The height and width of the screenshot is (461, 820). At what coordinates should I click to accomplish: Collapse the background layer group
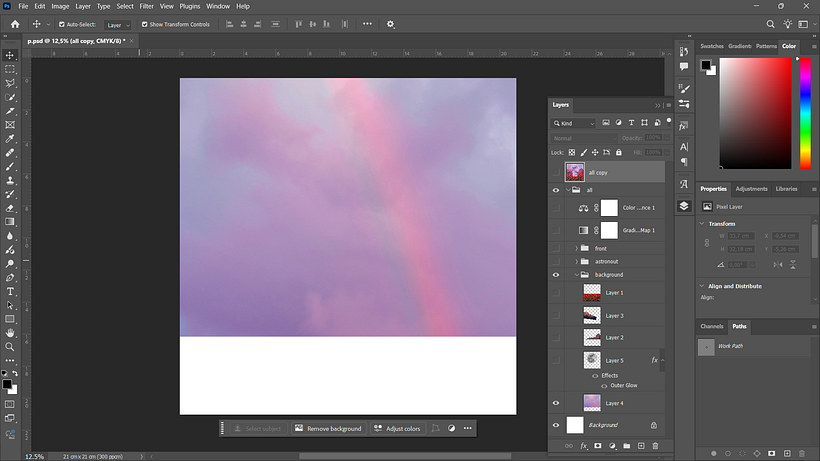pyautogui.click(x=577, y=274)
